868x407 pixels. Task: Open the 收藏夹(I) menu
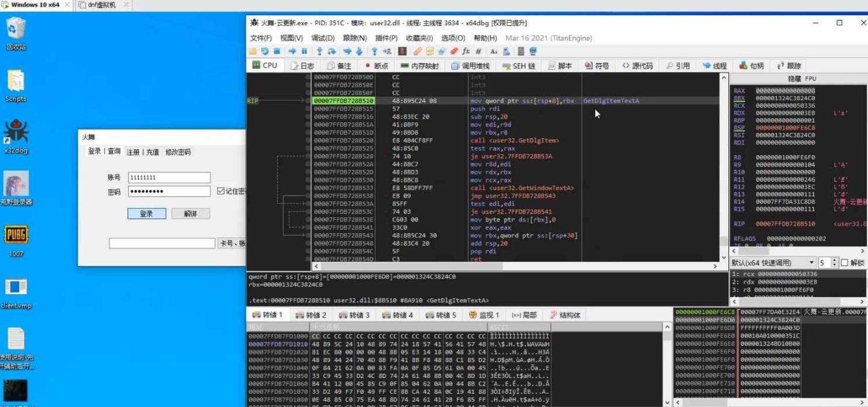[419, 38]
